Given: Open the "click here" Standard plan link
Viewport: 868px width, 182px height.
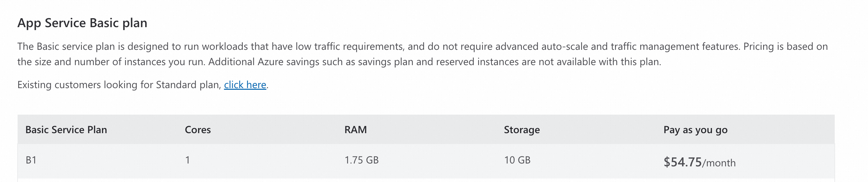Looking at the screenshot, I should click(245, 85).
